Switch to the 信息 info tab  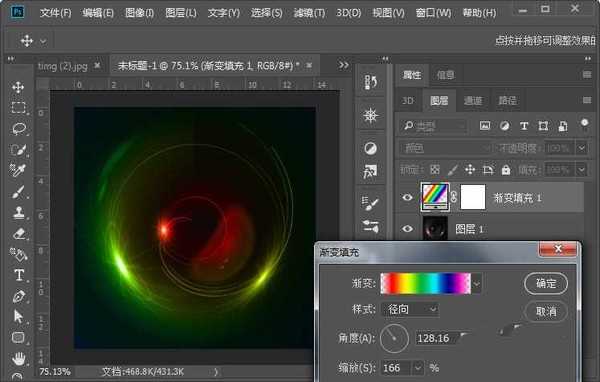(446, 75)
